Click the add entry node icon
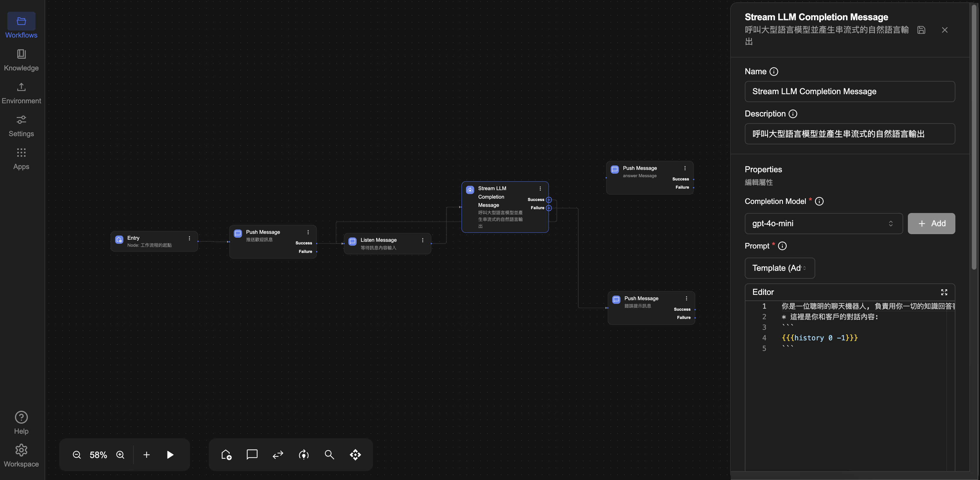980x480 pixels. tap(226, 454)
